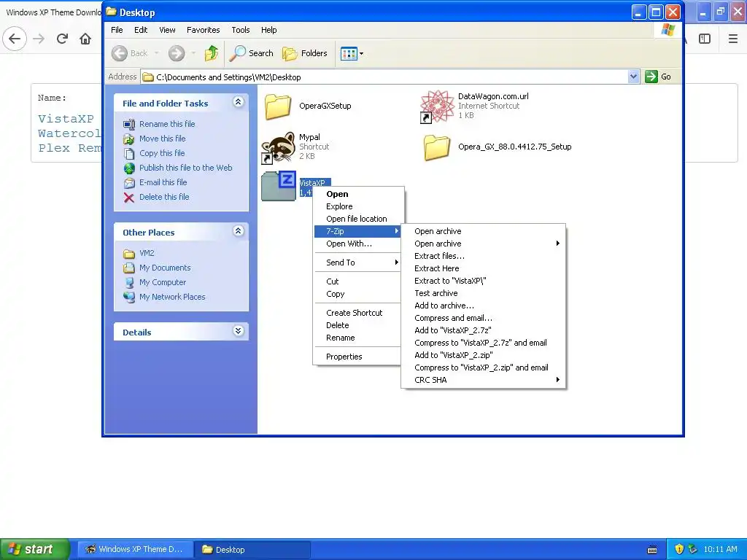Click the Windows Start button
Screen dimensions: 747x560
click(x=34, y=549)
